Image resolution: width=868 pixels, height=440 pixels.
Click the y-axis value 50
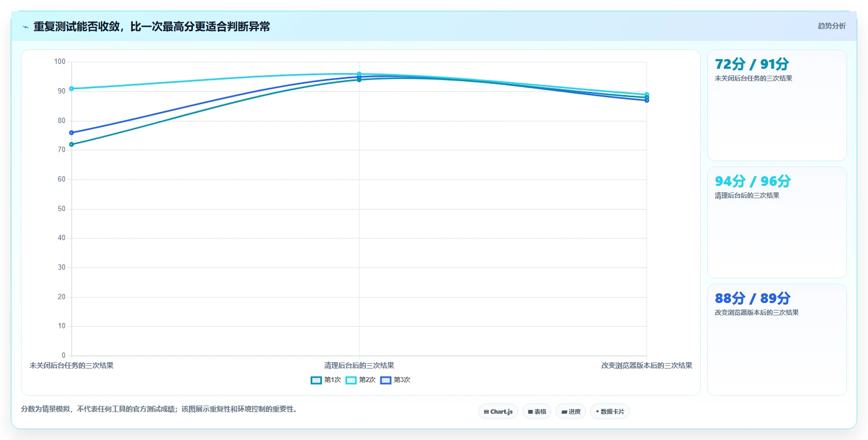pos(61,208)
